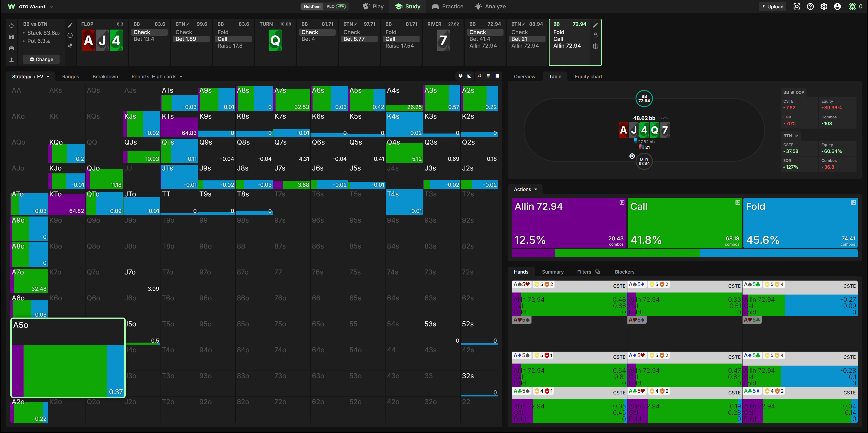Toggle the half-filled square matrix display mode
The height and width of the screenshot is (433, 868).
click(x=469, y=76)
